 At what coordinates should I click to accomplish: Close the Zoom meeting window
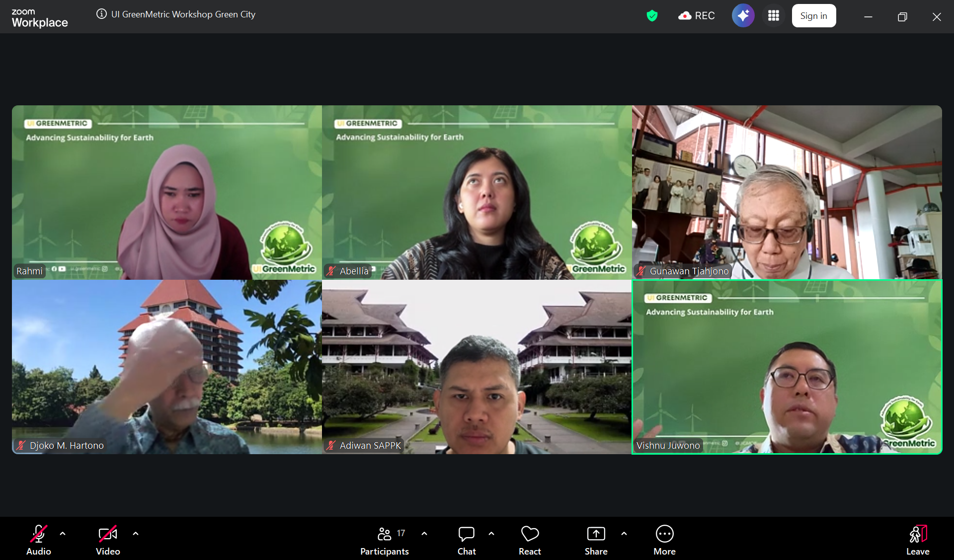937,16
